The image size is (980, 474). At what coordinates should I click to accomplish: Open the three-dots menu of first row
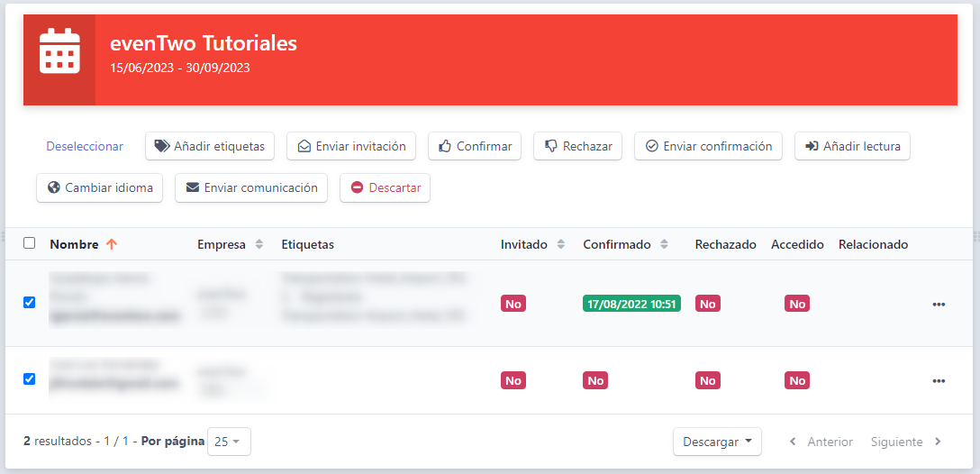coord(939,304)
